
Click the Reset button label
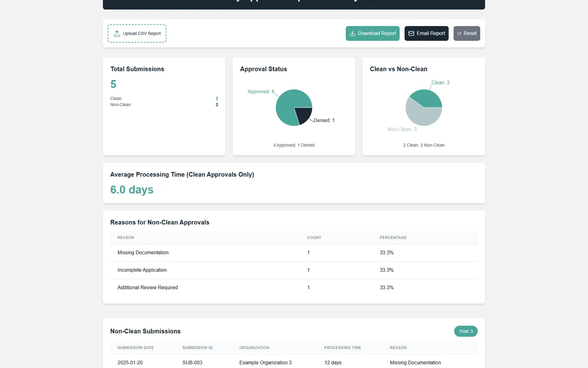(470, 33)
